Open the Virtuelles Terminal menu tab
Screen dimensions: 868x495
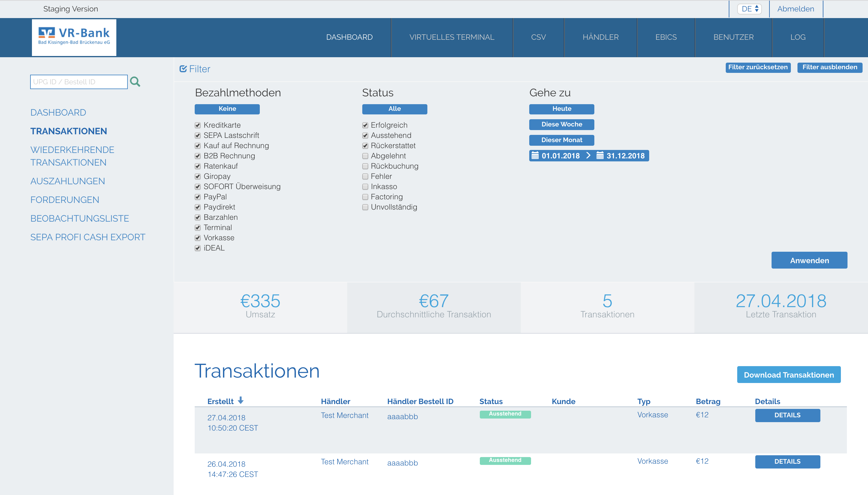coord(451,37)
